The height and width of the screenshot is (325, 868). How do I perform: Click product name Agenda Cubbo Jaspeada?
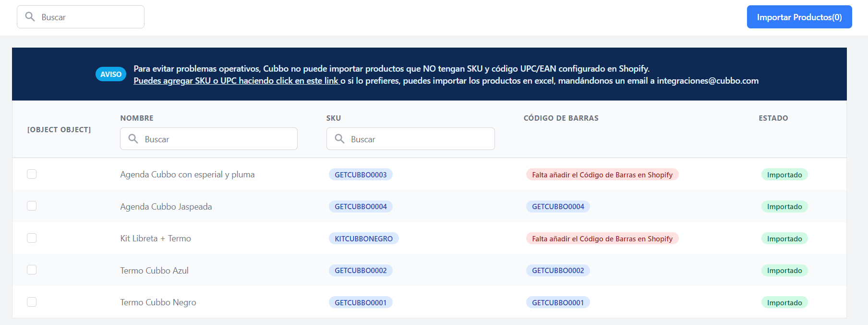point(166,207)
